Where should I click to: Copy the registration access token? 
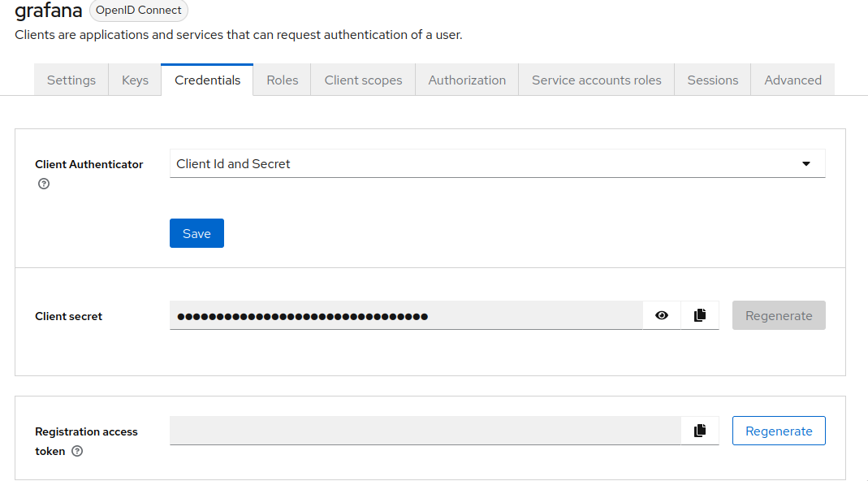point(700,431)
